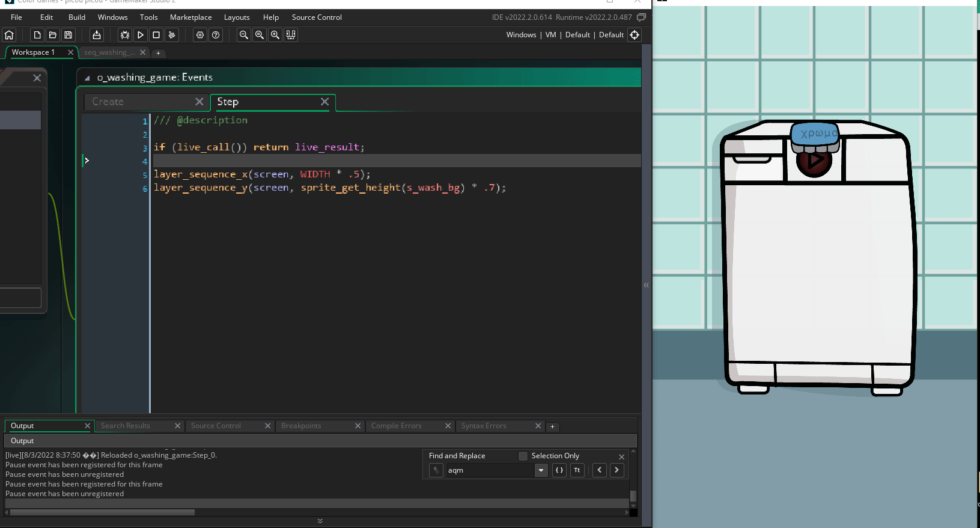The height and width of the screenshot is (528, 980).
Task: Collapse the bottom output dock chevron
Action: coord(320,521)
